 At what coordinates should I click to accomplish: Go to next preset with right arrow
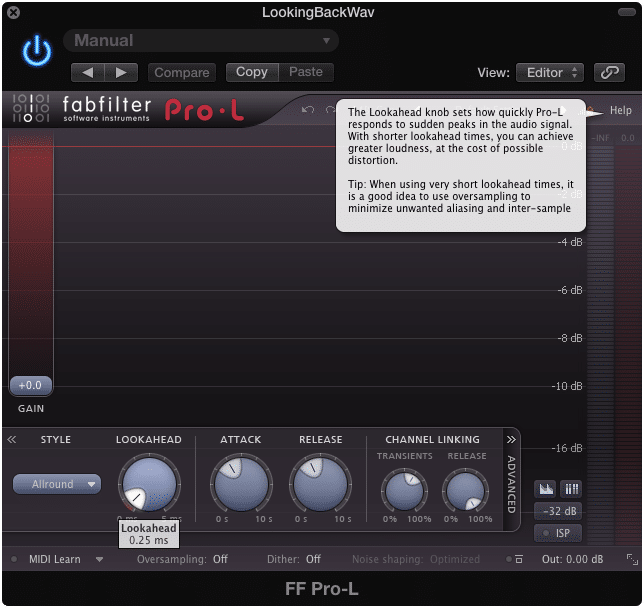[121, 73]
